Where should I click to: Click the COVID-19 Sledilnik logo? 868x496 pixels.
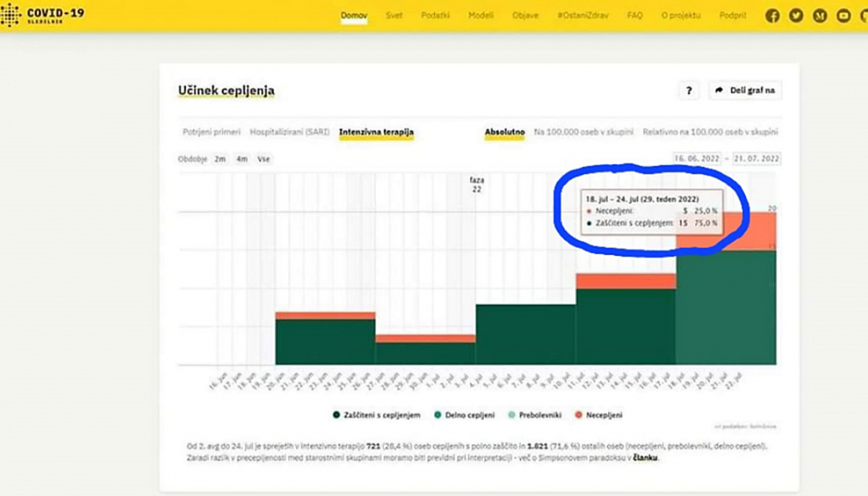pyautogui.click(x=42, y=14)
